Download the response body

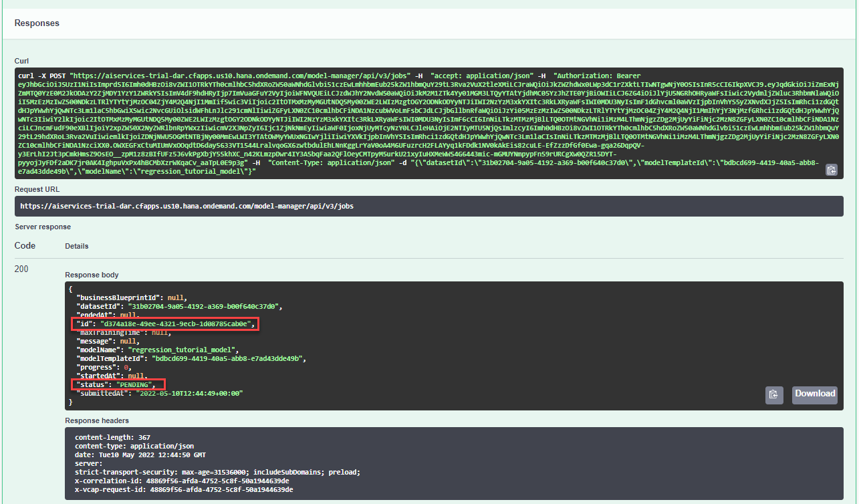point(815,394)
